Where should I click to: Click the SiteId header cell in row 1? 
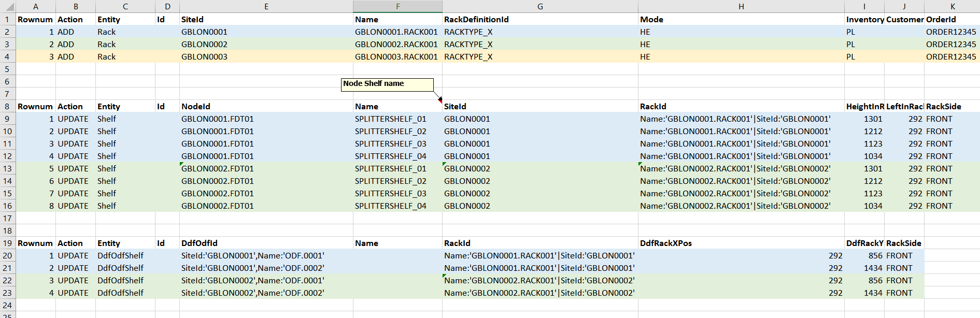tap(266, 19)
